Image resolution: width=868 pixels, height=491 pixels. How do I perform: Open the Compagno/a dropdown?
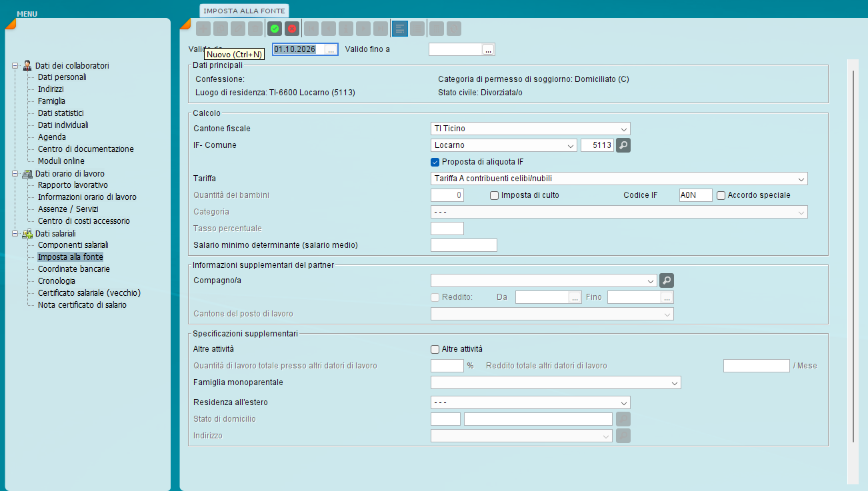coord(651,281)
